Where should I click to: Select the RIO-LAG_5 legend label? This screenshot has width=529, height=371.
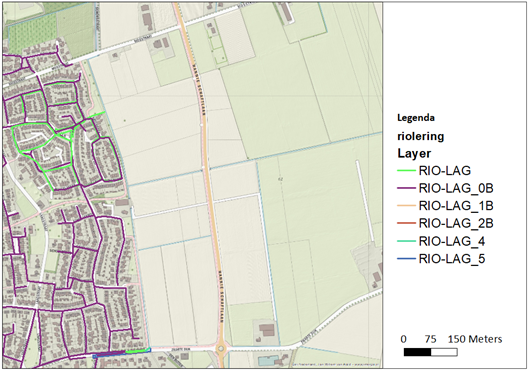click(452, 259)
